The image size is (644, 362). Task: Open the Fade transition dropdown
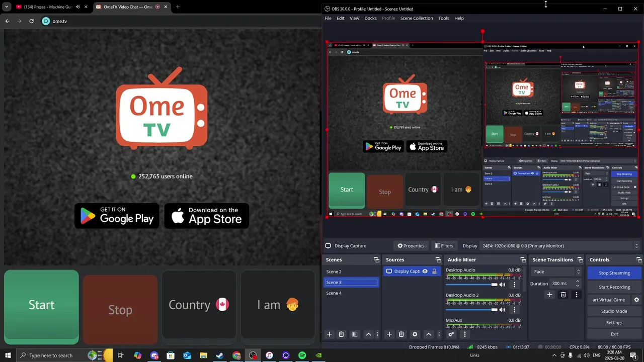(x=556, y=272)
